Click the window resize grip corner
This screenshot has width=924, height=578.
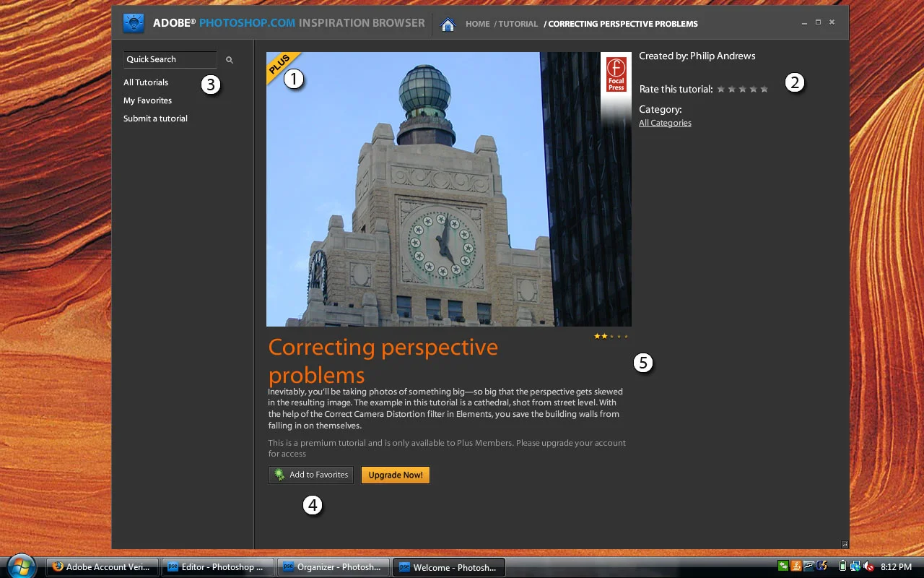pyautogui.click(x=845, y=544)
